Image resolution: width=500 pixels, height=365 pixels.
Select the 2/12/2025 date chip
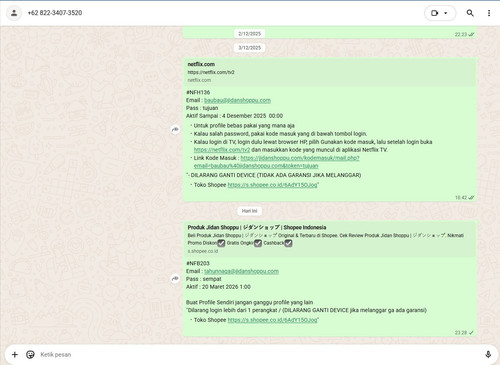[x=250, y=34]
